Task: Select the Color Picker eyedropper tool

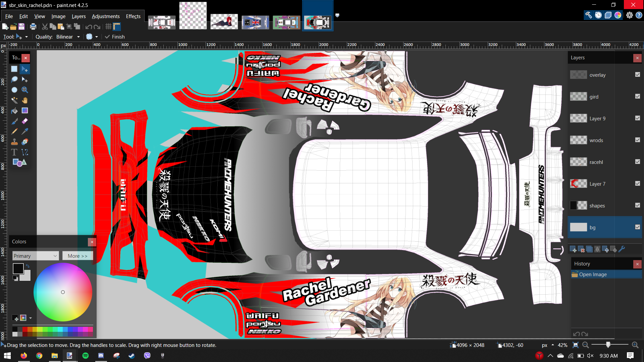Action: pos(25,131)
